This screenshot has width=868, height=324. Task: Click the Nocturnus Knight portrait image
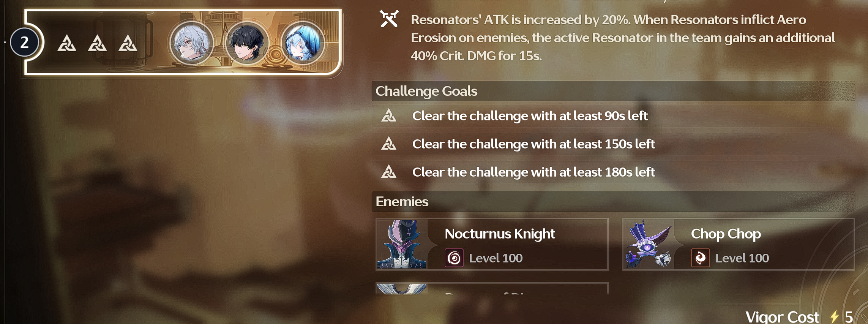click(x=402, y=244)
